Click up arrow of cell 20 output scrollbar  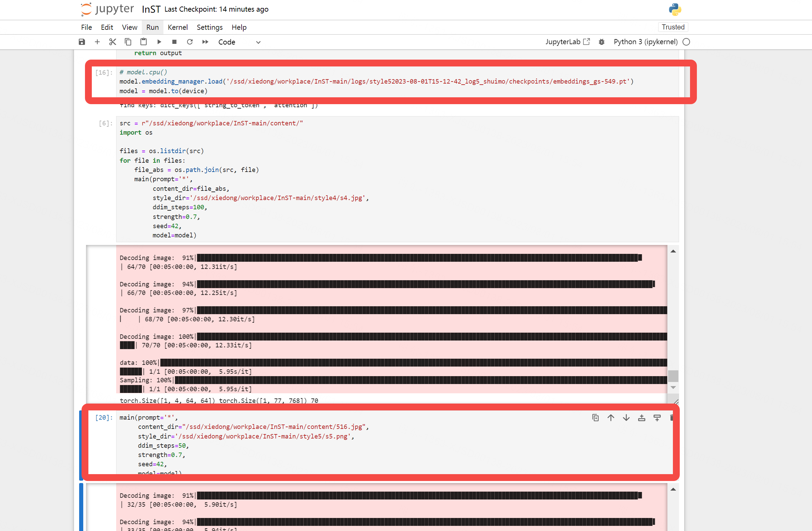pyautogui.click(x=673, y=489)
